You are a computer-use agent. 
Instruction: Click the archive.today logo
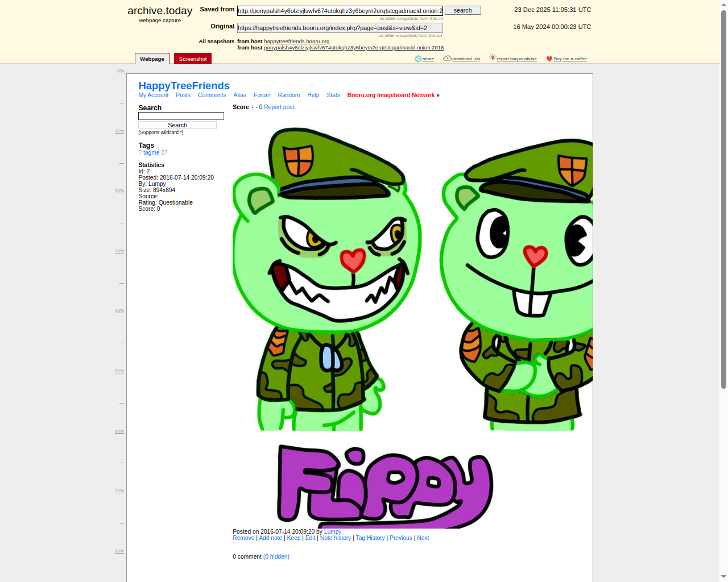160,11
